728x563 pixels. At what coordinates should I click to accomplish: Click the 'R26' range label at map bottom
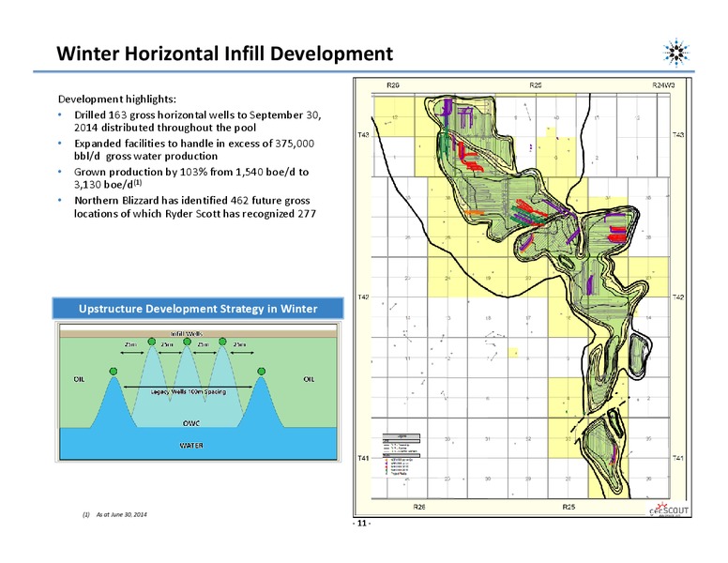tap(419, 507)
